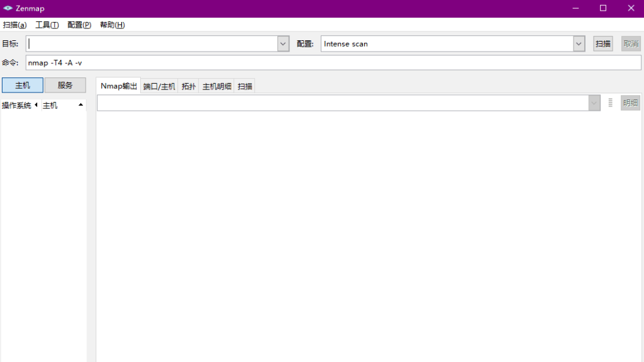Click the Zenmap eye icon in title bar

pos(8,8)
